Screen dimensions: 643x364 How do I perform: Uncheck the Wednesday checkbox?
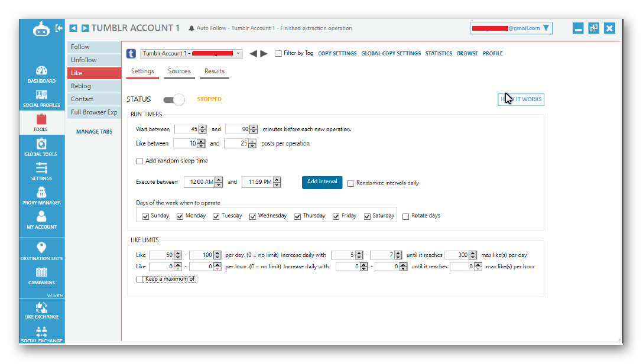point(252,216)
